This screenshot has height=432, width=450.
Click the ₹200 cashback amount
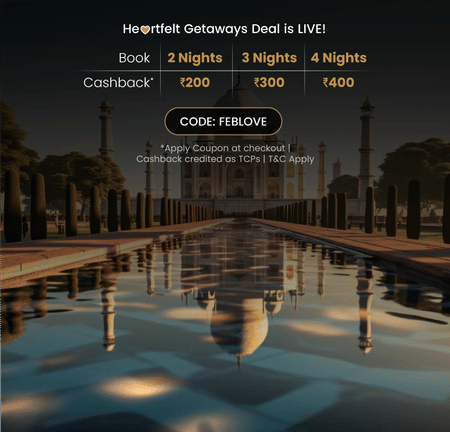point(195,82)
